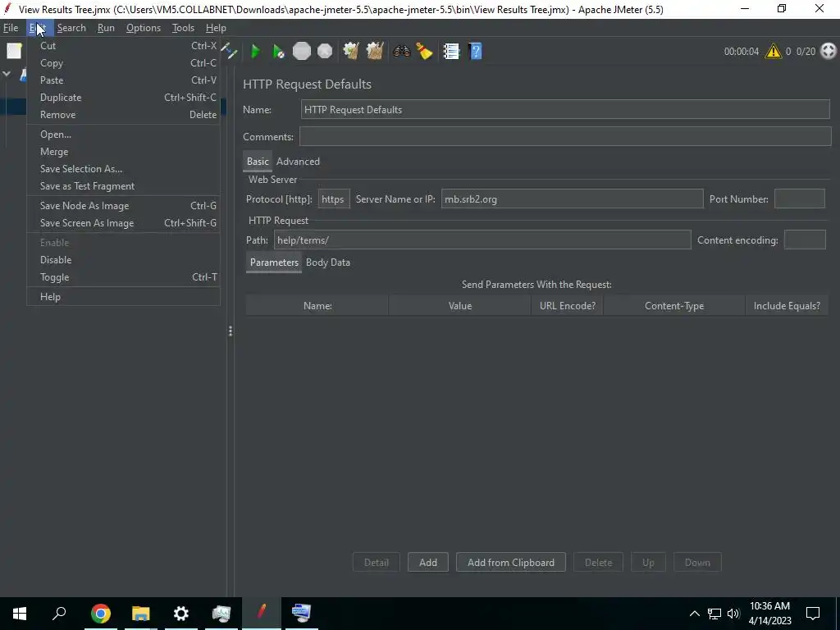Click Add from Clipboard button
Viewport: 840px width, 630px height.
tap(510, 563)
